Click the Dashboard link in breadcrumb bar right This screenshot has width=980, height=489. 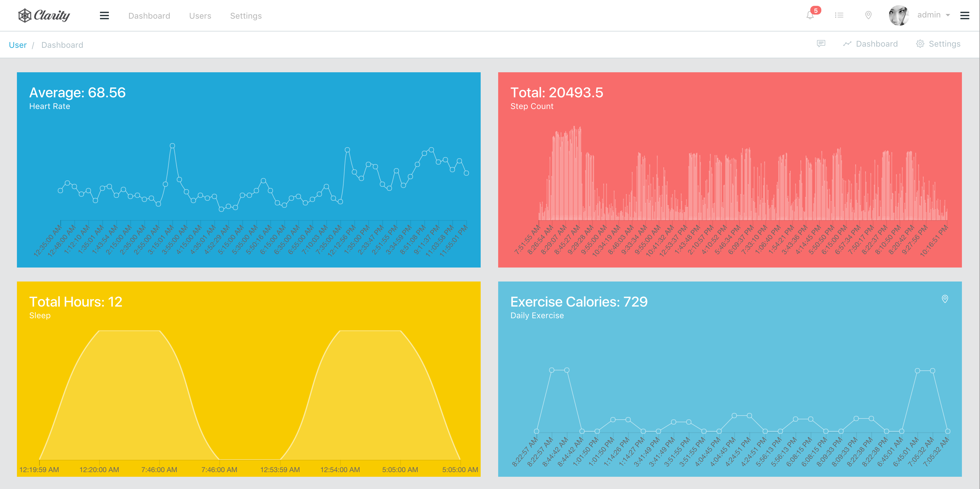(876, 44)
